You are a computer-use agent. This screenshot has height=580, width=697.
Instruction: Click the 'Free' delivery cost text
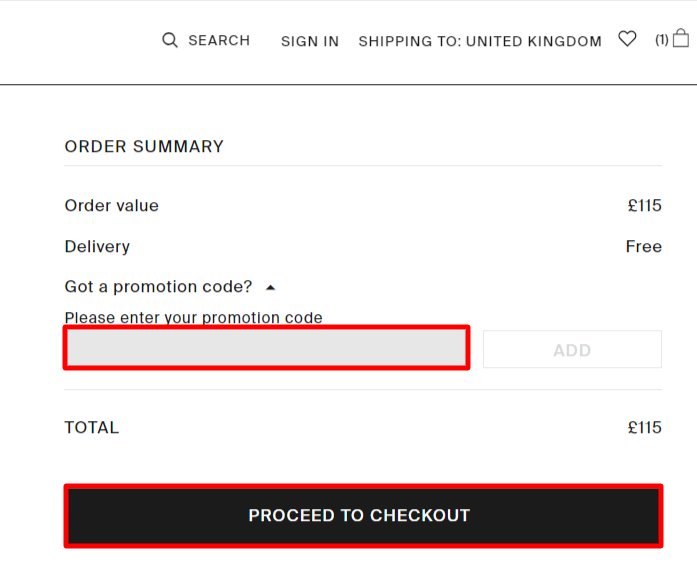643,246
